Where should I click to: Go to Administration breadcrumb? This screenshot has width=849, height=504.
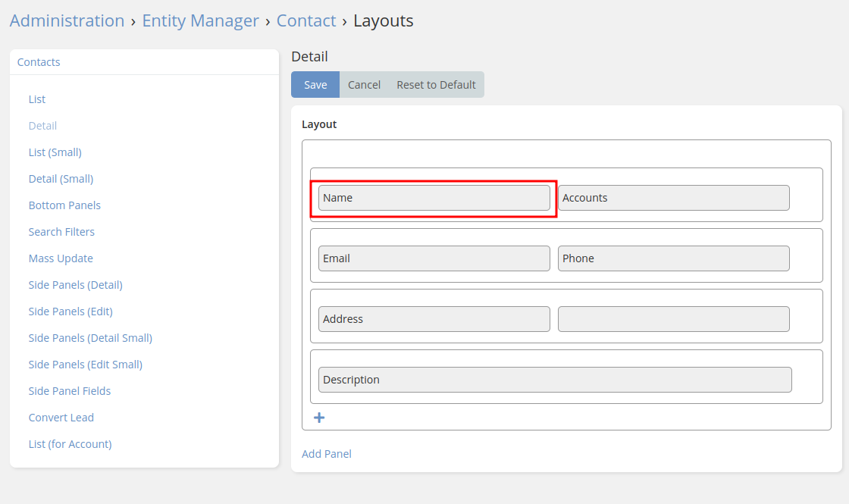(67, 20)
